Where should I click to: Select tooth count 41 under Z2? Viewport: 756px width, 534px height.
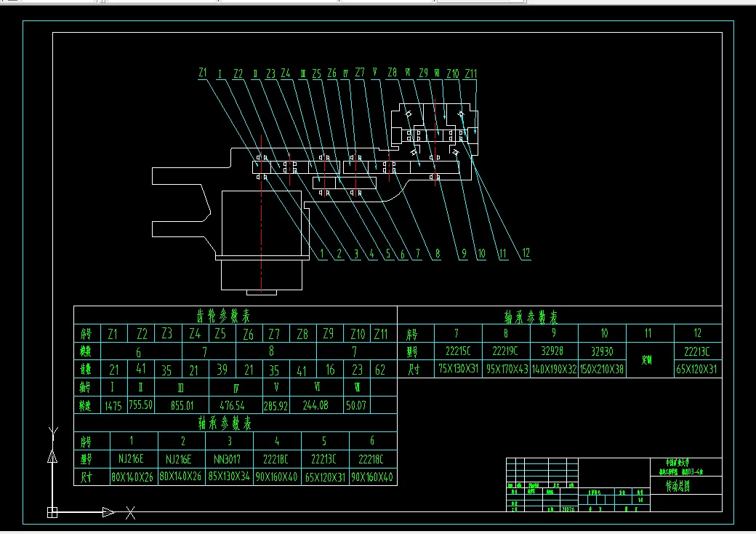(140, 369)
